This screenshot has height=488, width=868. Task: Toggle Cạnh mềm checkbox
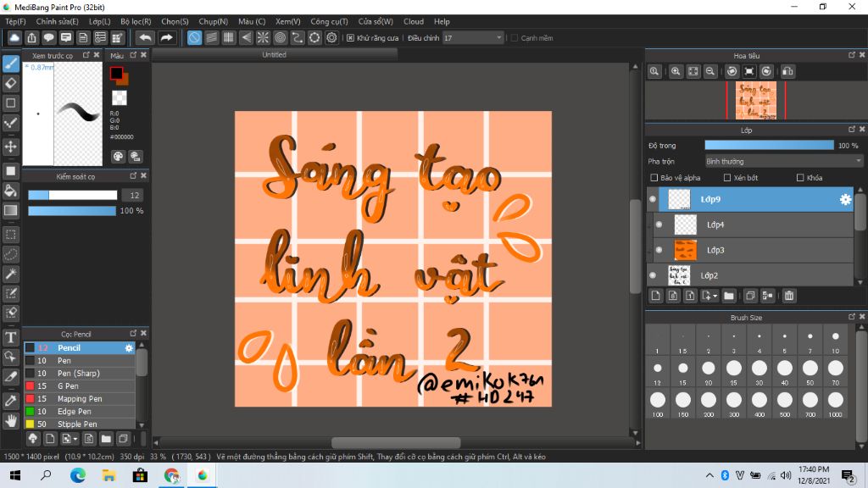pos(515,37)
